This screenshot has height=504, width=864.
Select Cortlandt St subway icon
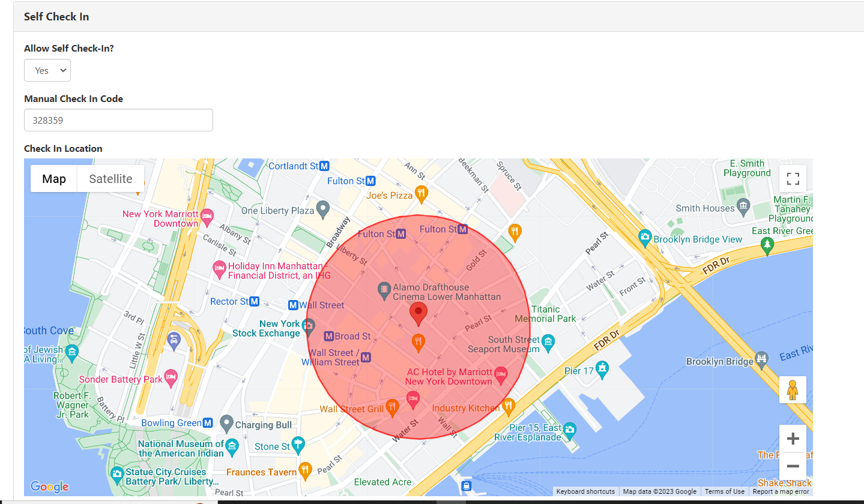click(324, 166)
